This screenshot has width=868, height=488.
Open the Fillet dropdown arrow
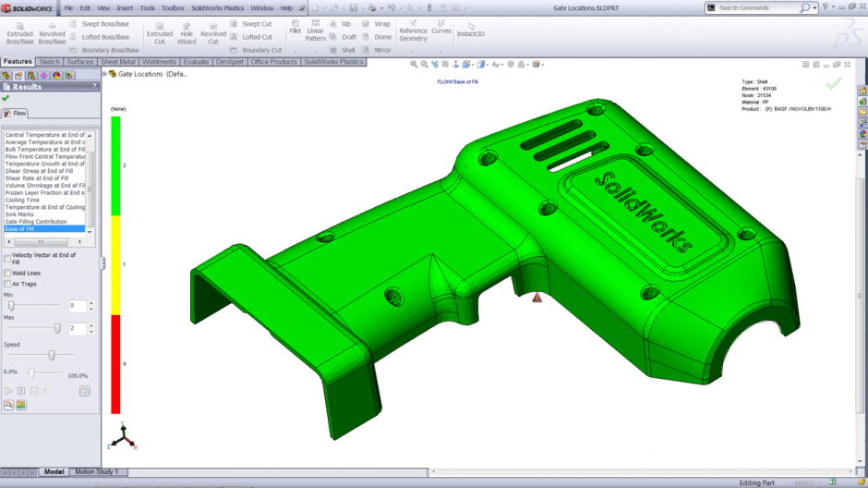pos(295,52)
